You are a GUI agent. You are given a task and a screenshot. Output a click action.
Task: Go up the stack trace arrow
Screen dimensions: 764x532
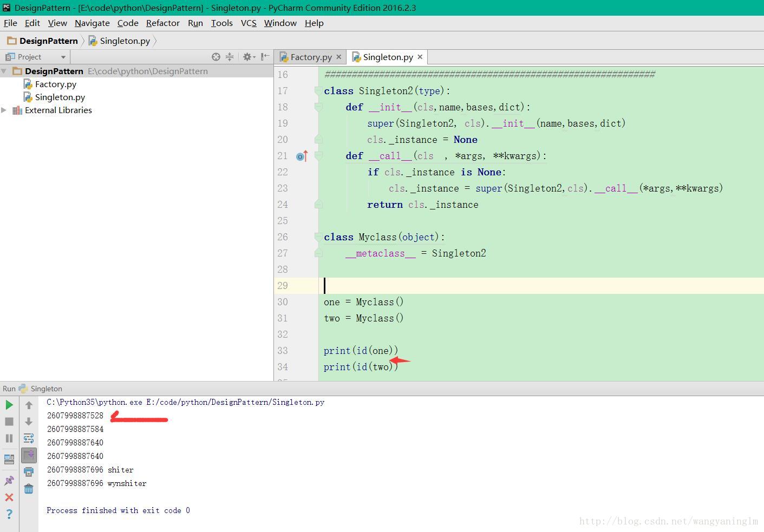29,405
